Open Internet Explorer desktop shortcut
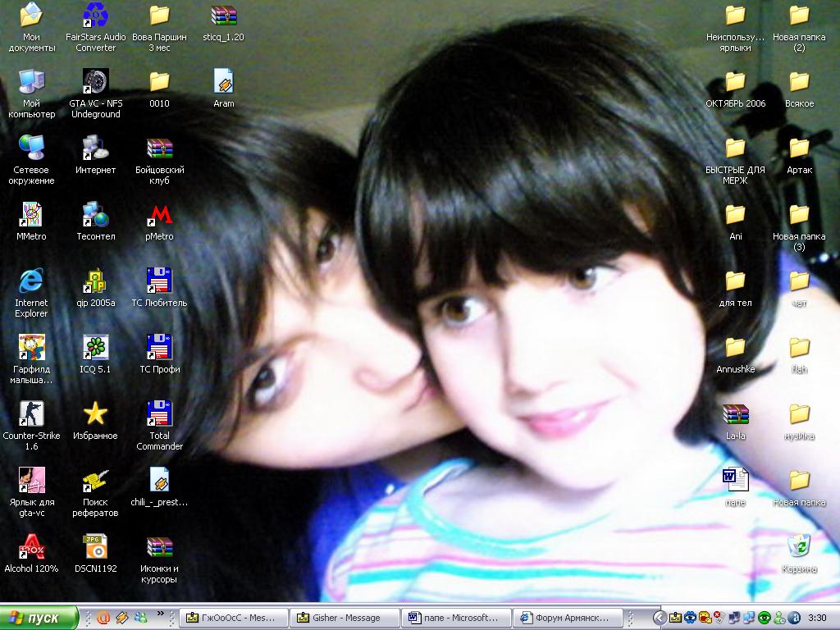The width and height of the screenshot is (840, 630). coord(31,281)
